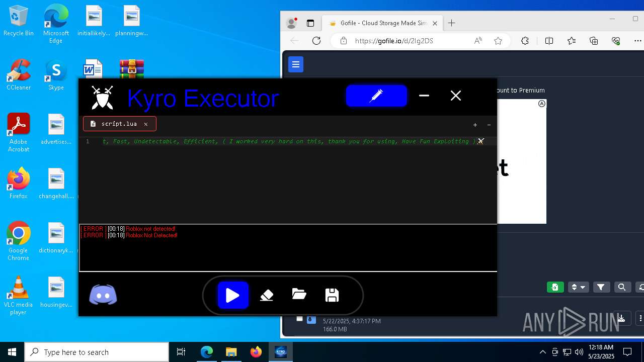Open the Gofile sort dropdown
The height and width of the screenshot is (362, 644).
(578, 287)
